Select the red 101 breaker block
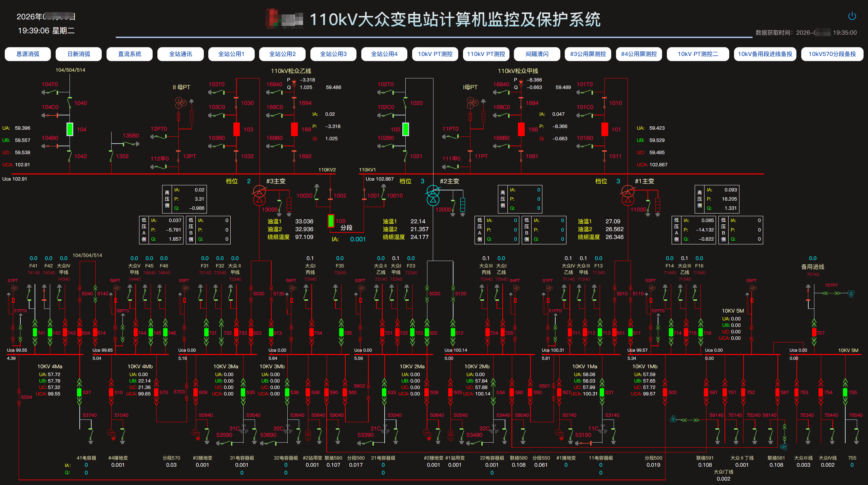 coord(605,129)
